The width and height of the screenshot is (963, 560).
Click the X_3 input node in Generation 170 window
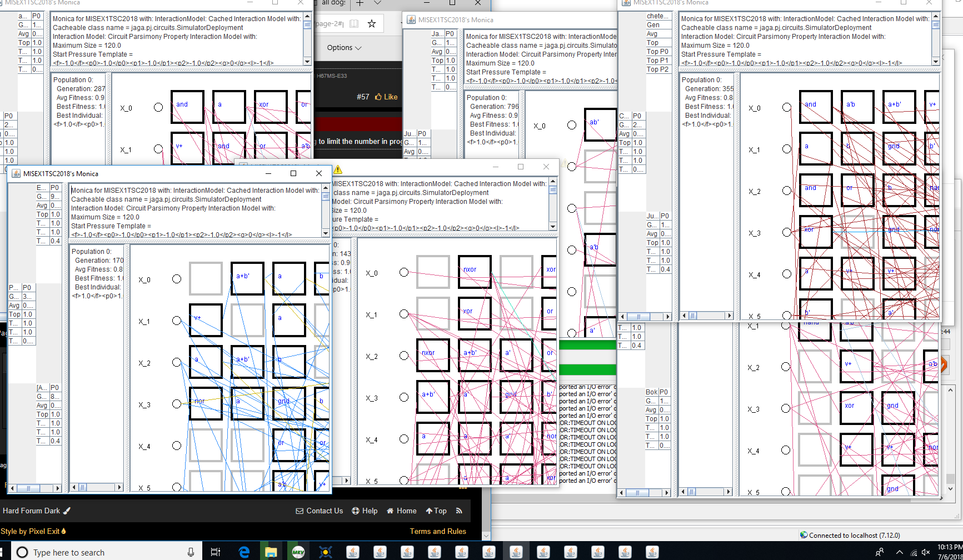[177, 404]
